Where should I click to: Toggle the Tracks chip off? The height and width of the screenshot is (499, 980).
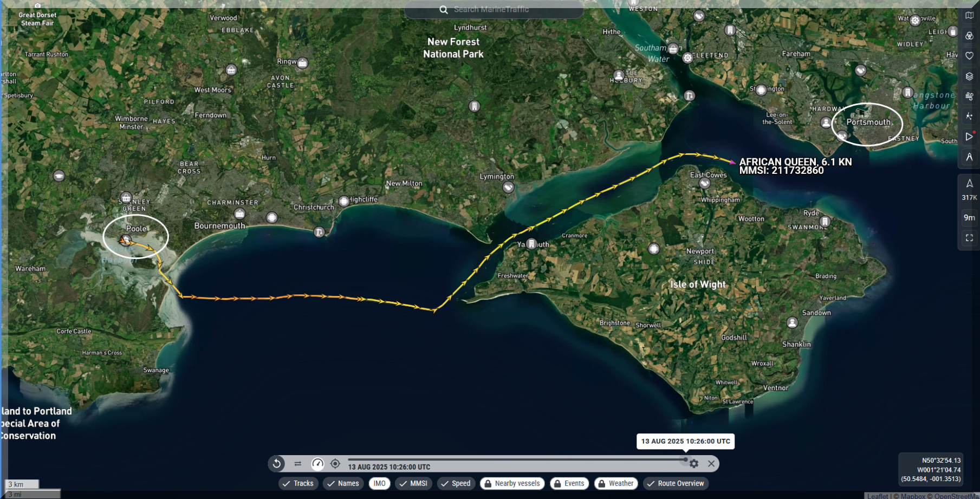[298, 483]
